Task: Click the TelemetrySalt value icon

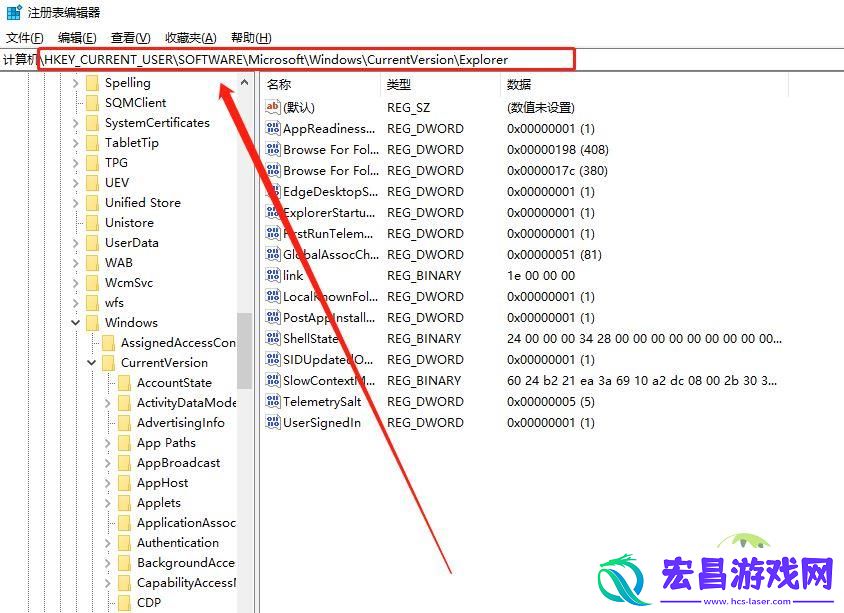Action: (273, 401)
